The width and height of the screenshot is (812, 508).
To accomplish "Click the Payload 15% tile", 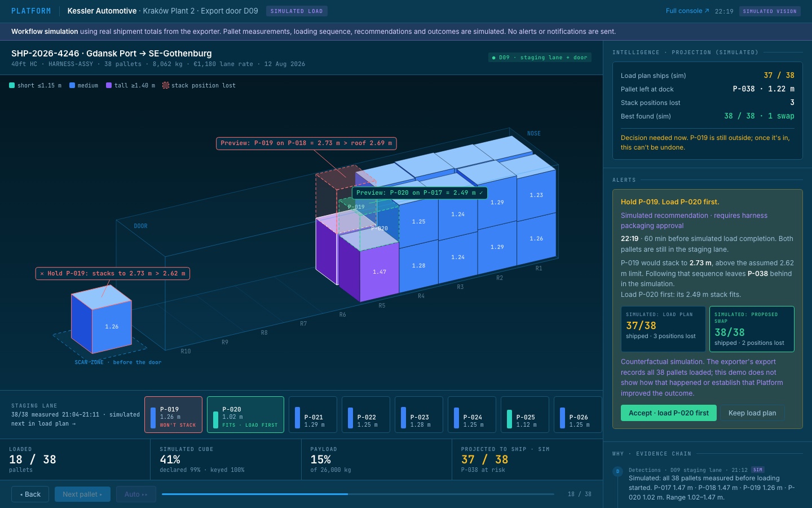I will pyautogui.click(x=377, y=459).
